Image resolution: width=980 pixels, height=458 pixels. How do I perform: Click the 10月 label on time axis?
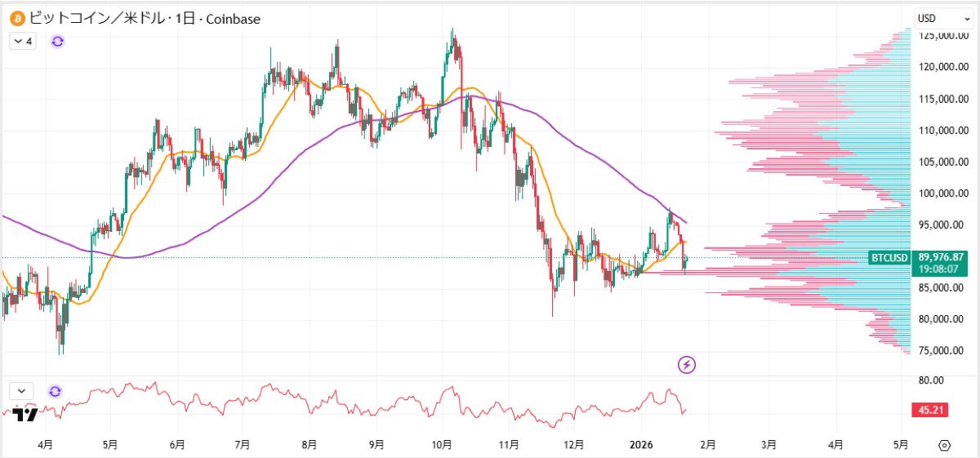click(442, 445)
